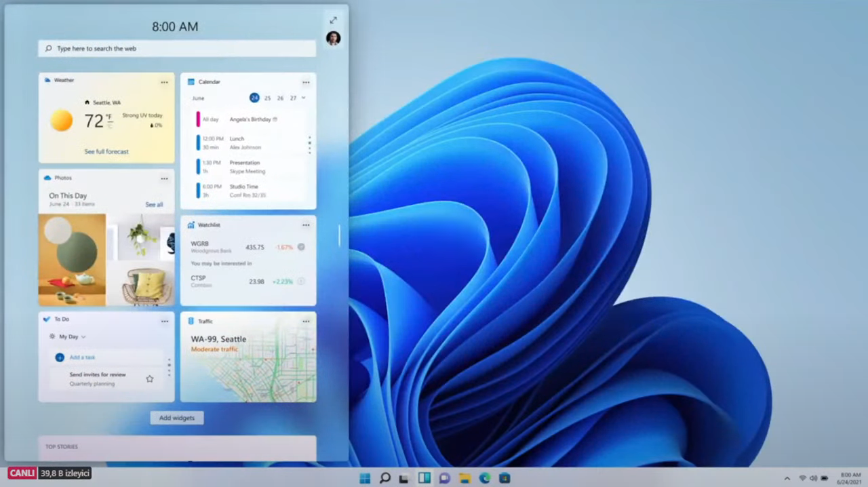Click the Widgets icon on the taskbar
This screenshot has width=868, height=487.
click(425, 478)
